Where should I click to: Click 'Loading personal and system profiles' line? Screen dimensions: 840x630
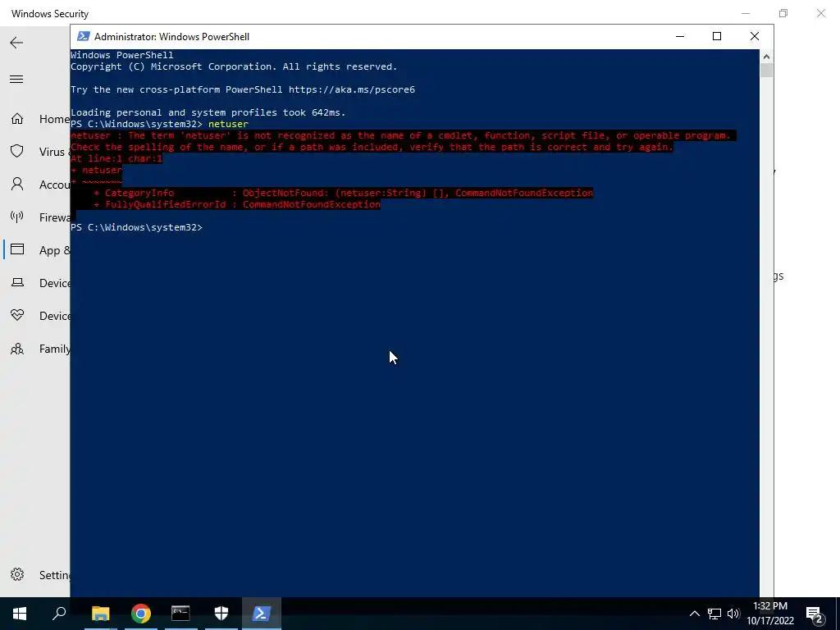208,112
